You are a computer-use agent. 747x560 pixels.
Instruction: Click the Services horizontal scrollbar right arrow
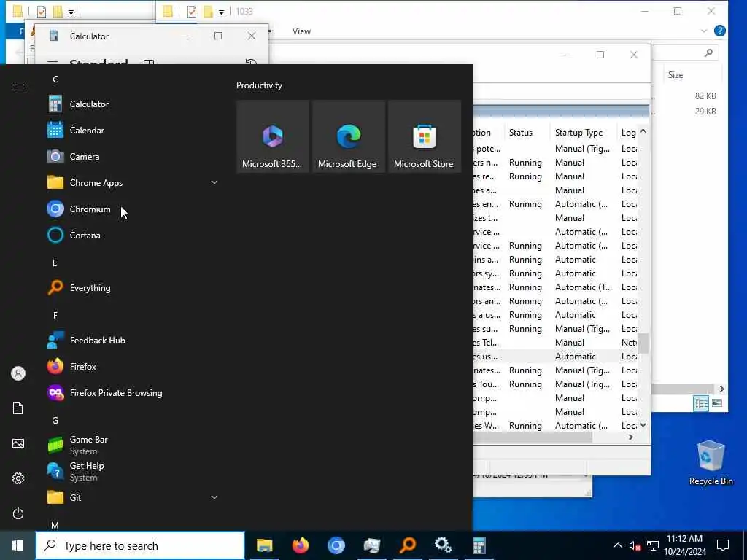point(631,437)
